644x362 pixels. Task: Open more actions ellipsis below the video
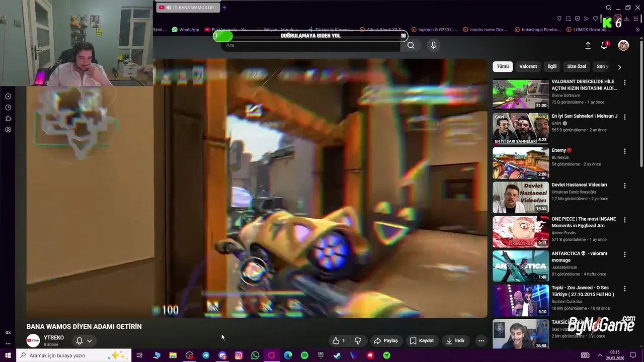click(481, 341)
